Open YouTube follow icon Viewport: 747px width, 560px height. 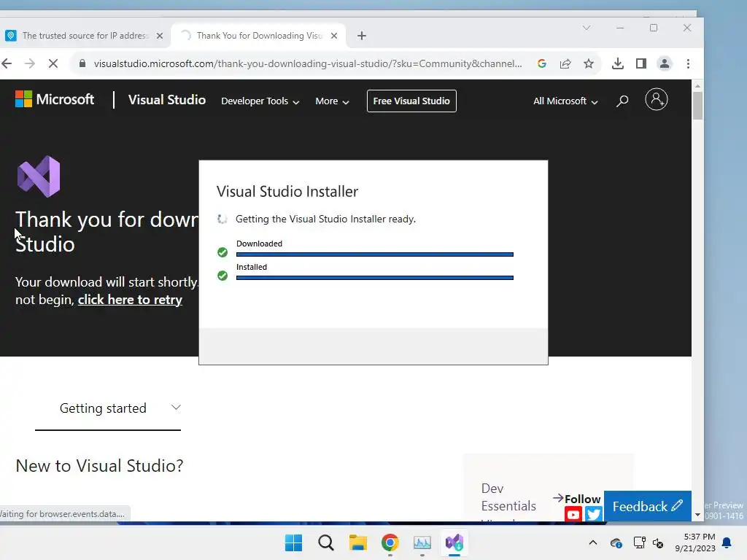[x=573, y=514]
